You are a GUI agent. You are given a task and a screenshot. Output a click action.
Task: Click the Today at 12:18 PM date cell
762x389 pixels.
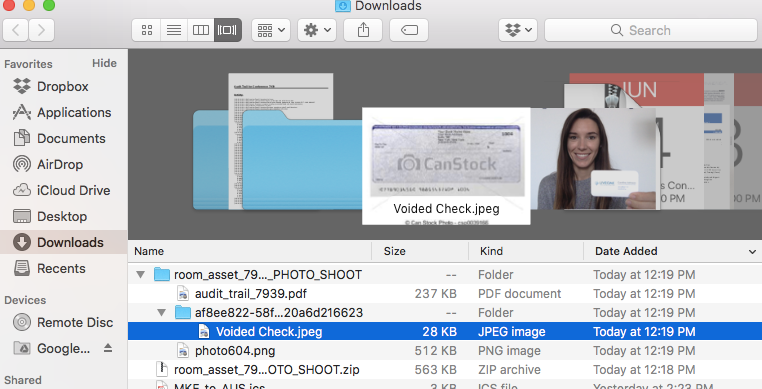(x=644, y=370)
